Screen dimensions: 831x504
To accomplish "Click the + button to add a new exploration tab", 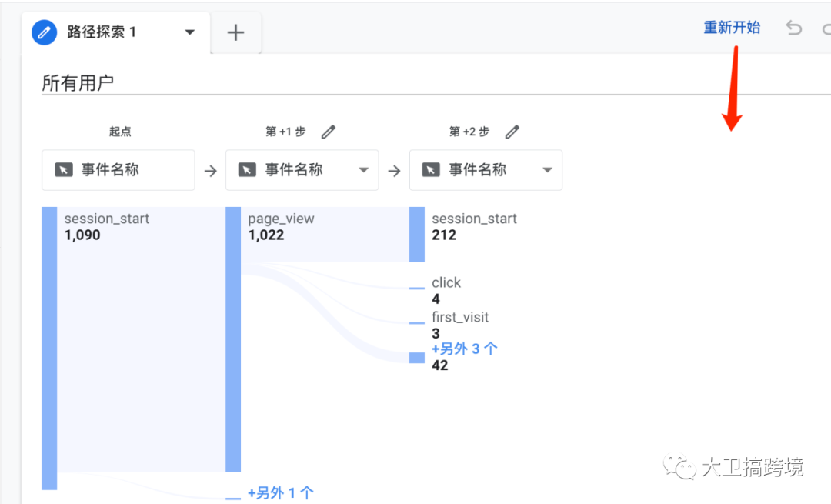I will tap(235, 32).
